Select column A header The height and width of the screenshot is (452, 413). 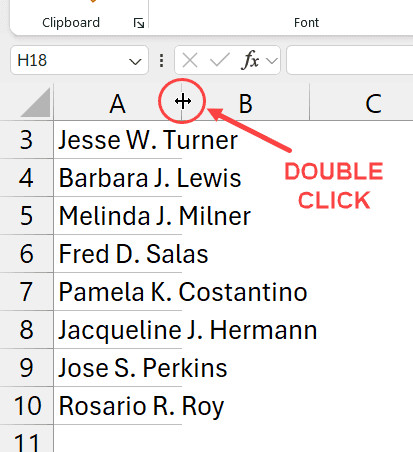117,103
